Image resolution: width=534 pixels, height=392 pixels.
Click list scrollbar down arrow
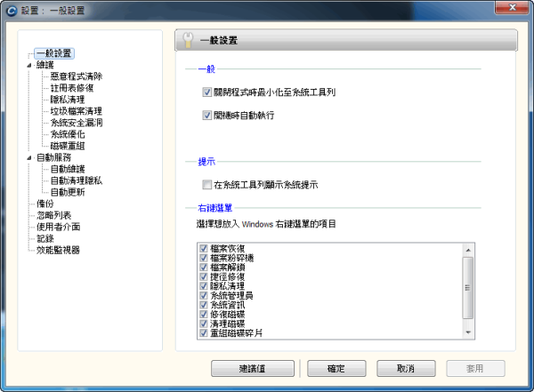[468, 332]
